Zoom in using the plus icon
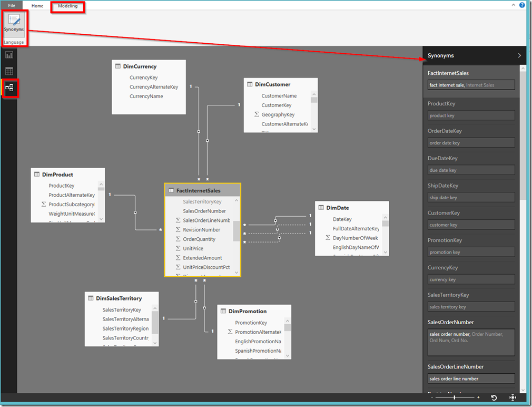532x407 pixels. click(x=478, y=398)
